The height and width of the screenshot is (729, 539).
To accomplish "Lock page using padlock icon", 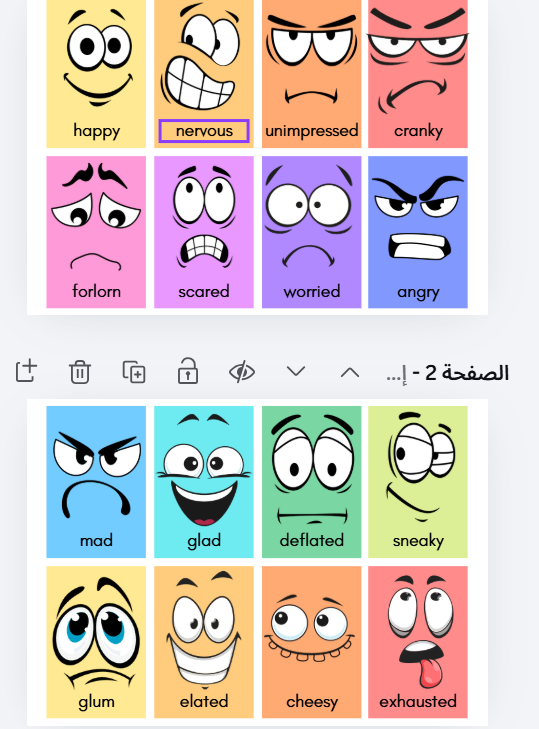I will point(188,371).
